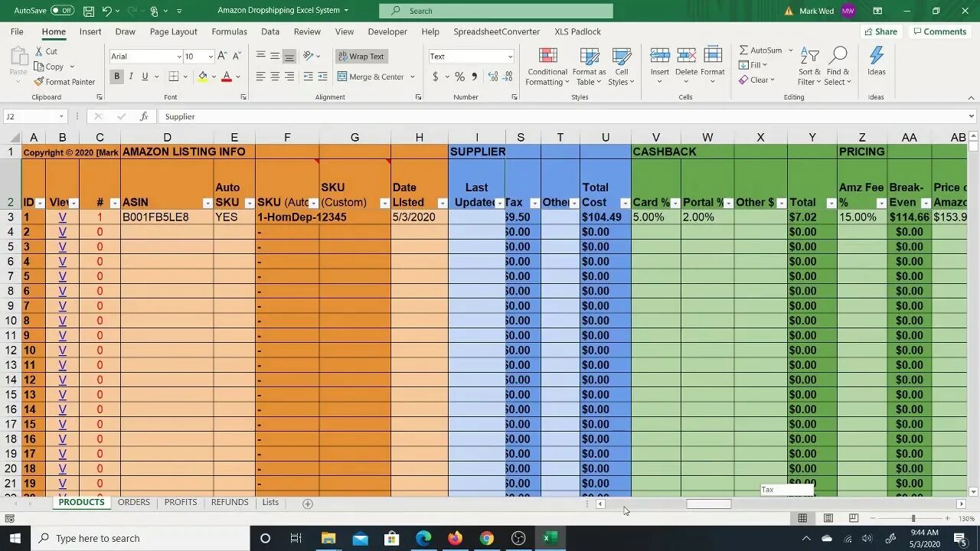Screen dimensions: 980x551
Task: Click AutoSum button
Action: pyautogui.click(x=760, y=50)
